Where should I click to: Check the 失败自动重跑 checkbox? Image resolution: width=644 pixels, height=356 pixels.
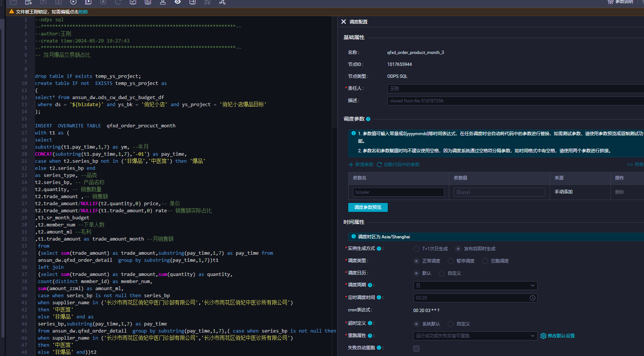click(x=416, y=349)
